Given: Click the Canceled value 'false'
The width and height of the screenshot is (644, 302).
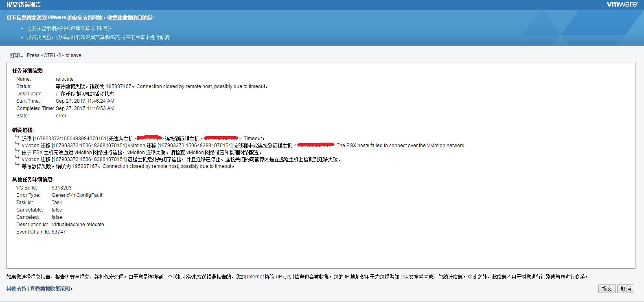Looking at the screenshot, I should [57, 217].
